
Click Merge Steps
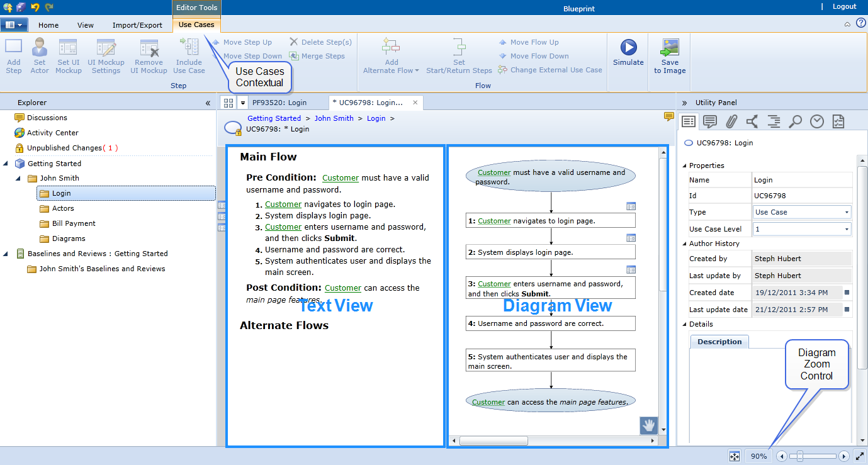317,56
